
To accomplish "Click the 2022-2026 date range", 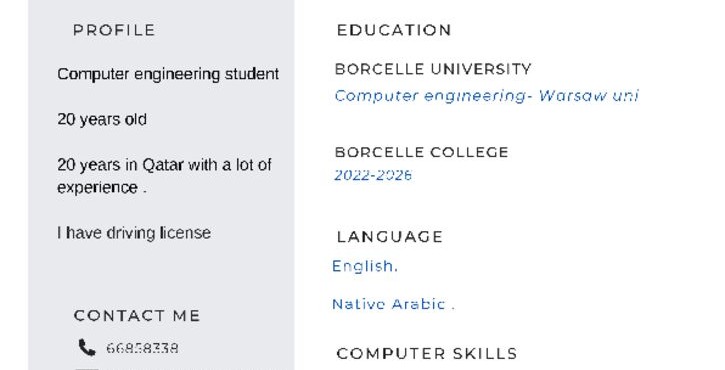I will (x=373, y=175).
